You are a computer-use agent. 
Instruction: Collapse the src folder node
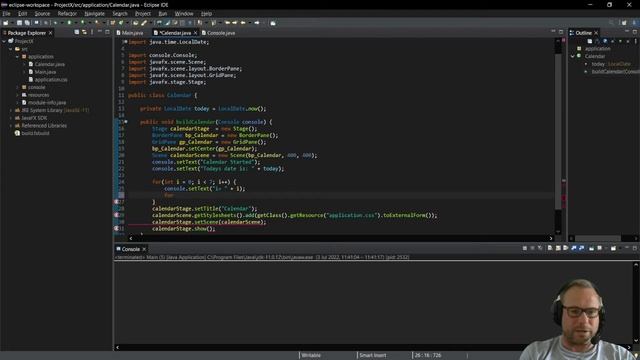(x=11, y=49)
